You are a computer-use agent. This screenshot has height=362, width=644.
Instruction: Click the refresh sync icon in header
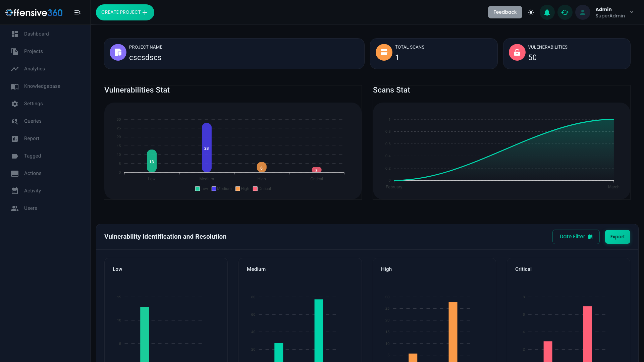[565, 12]
